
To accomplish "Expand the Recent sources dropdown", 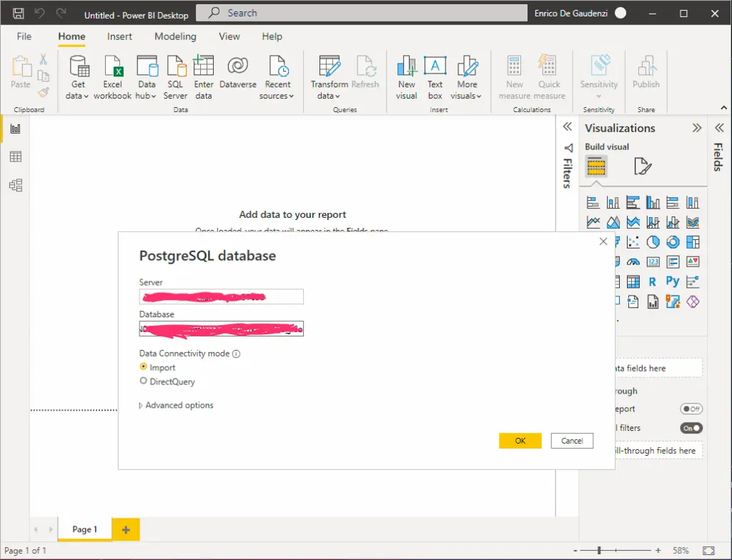I will coord(277,96).
